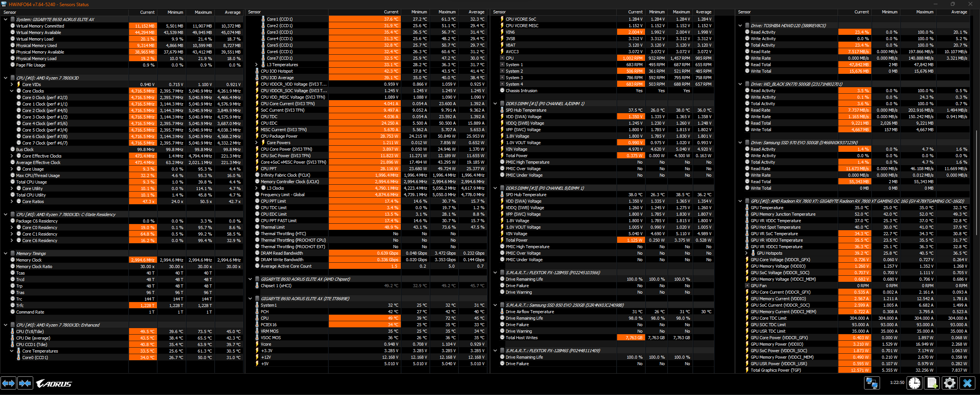The height and width of the screenshot is (395, 980).
Task: Click the expand layout arrows button
Action: (8, 383)
